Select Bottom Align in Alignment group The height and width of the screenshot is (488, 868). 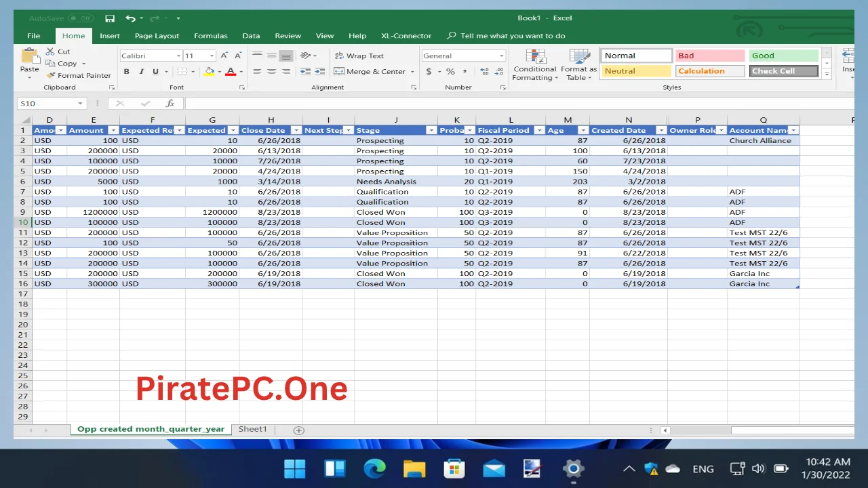[286, 56]
